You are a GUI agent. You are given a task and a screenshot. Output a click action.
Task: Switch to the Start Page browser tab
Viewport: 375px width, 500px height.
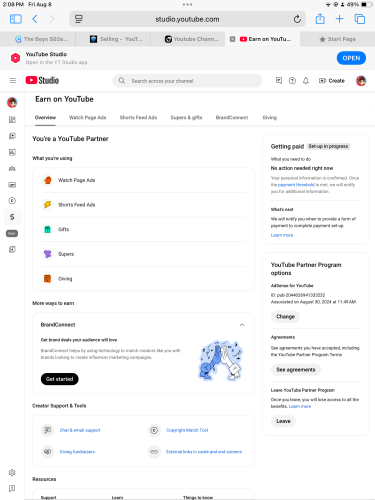coord(338,39)
